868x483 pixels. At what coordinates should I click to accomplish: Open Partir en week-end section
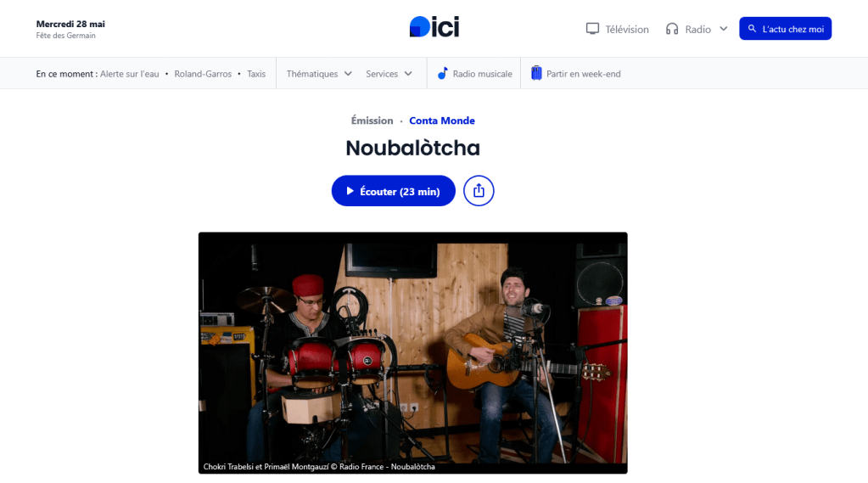click(576, 74)
